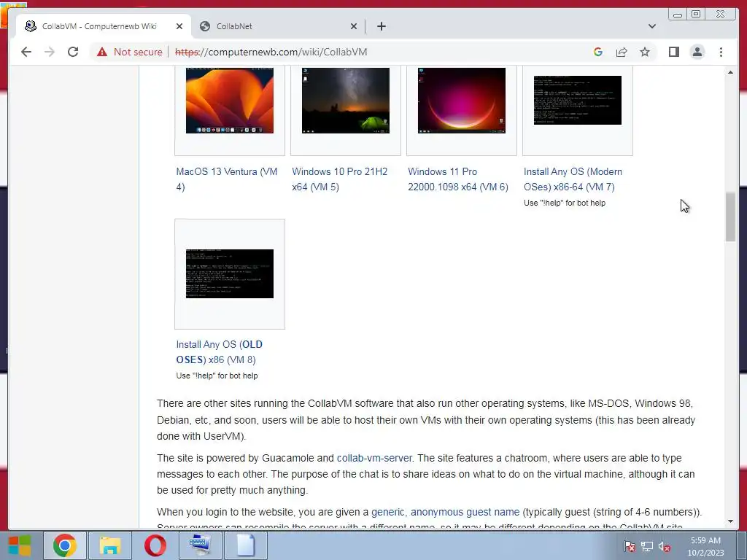The image size is (747, 560).
Task: Click Use "!help" for bot help under VM 7
Action: click(x=565, y=203)
